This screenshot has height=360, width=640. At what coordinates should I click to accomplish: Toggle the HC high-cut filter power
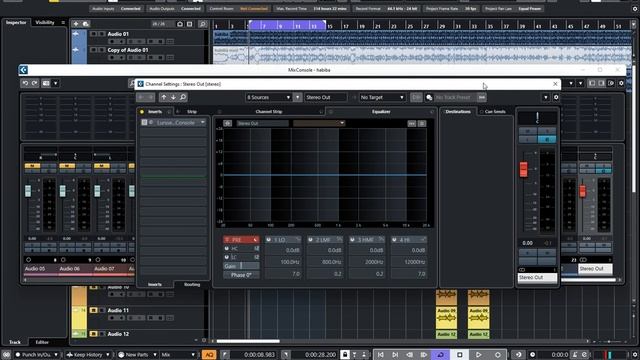pos(227,248)
